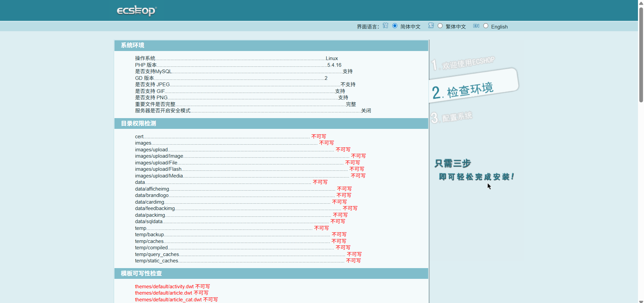Click the Simplified Chinese language flag icon

(x=385, y=26)
